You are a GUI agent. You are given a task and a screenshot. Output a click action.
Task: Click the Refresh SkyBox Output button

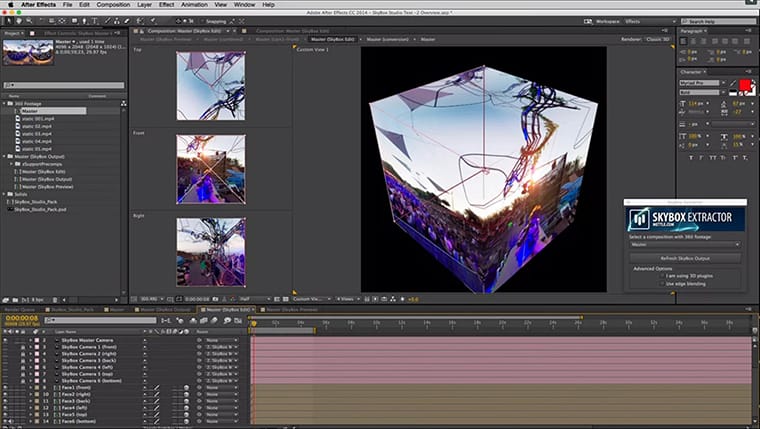[684, 258]
